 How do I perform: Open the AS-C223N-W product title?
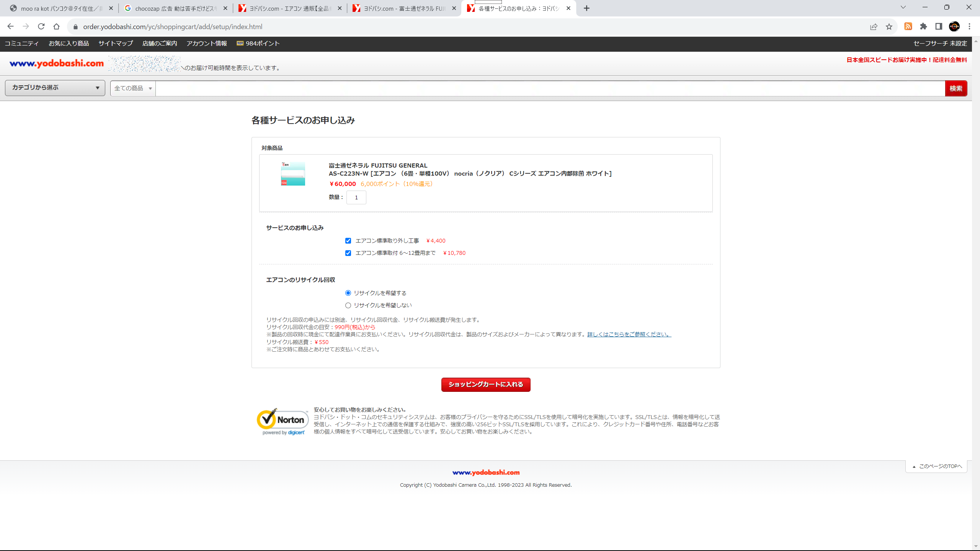(470, 174)
